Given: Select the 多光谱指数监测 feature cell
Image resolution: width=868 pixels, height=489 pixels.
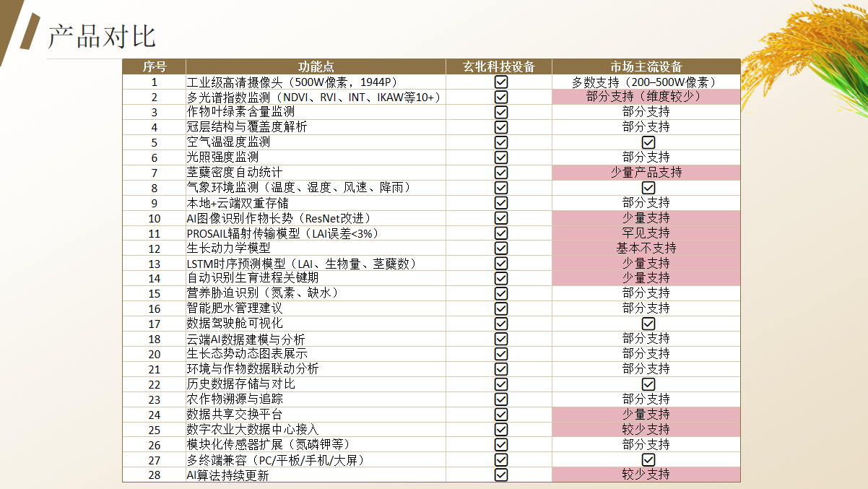Looking at the screenshot, I should [x=316, y=98].
